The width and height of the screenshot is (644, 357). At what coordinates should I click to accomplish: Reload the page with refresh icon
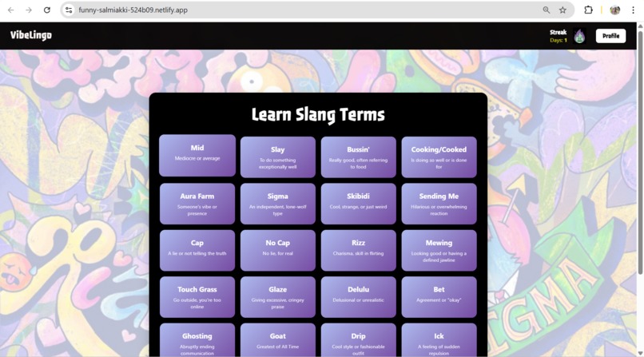tap(47, 10)
